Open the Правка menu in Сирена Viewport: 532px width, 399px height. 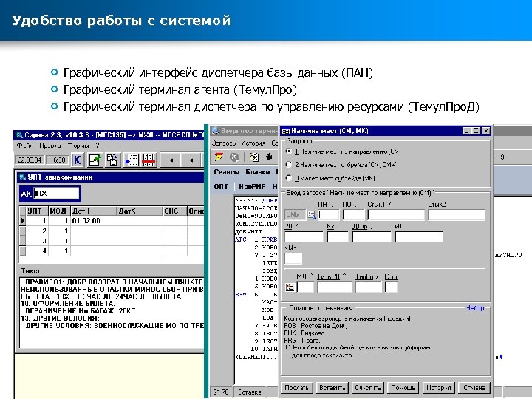(50, 146)
